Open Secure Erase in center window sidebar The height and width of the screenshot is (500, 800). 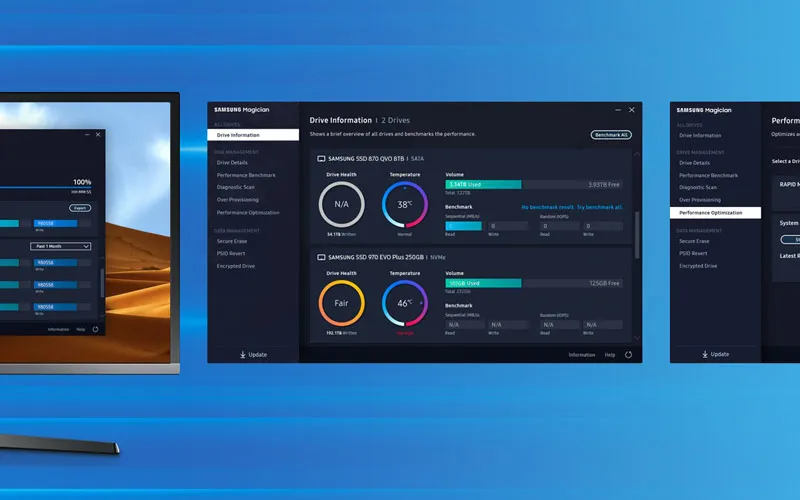click(232, 241)
